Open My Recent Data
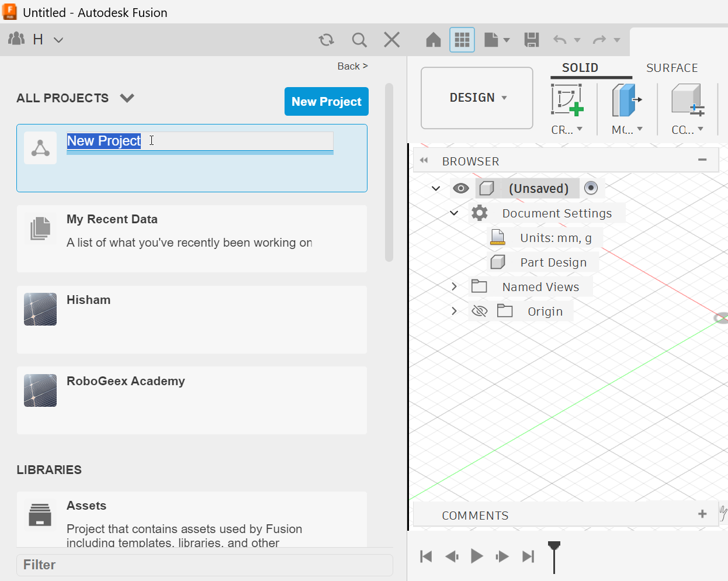This screenshot has height=581, width=728. (x=192, y=238)
